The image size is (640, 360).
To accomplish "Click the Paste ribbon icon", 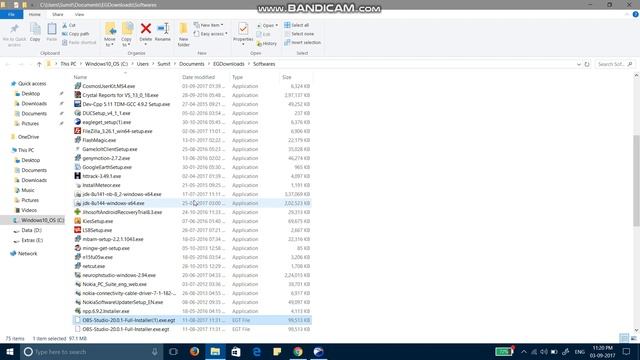I will pos(51,32).
